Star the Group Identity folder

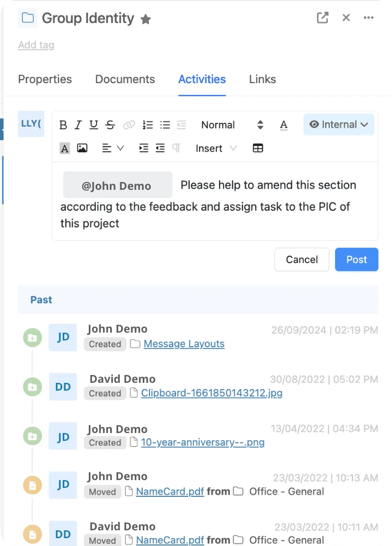(145, 19)
